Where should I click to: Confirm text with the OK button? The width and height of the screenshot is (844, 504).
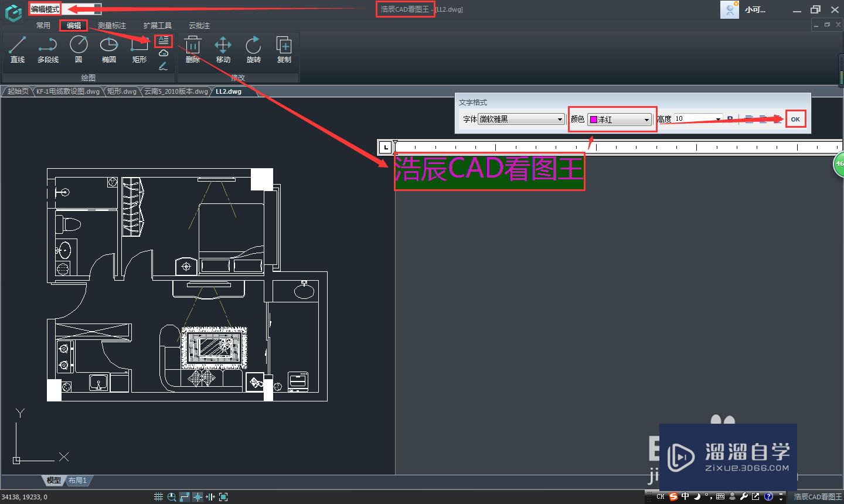pyautogui.click(x=795, y=119)
